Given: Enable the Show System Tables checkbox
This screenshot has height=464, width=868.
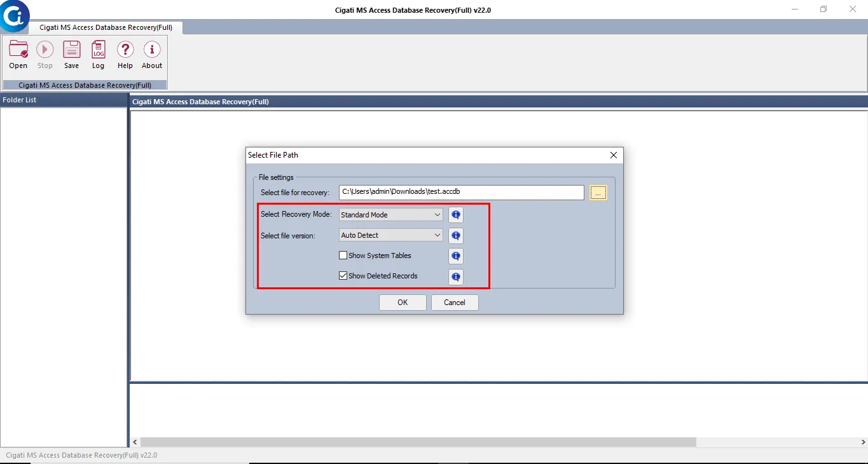Looking at the screenshot, I should 343,256.
